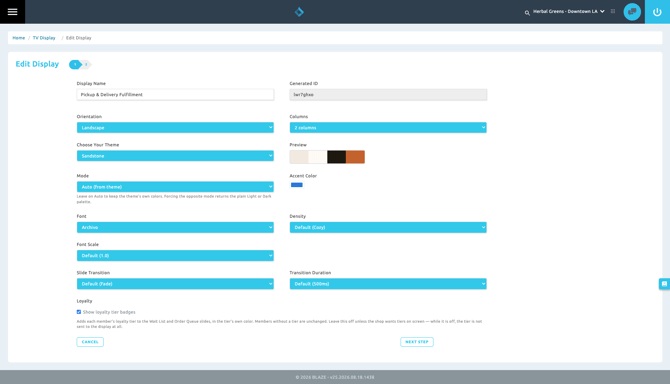Click the orange theme preview swatch

tap(356, 157)
